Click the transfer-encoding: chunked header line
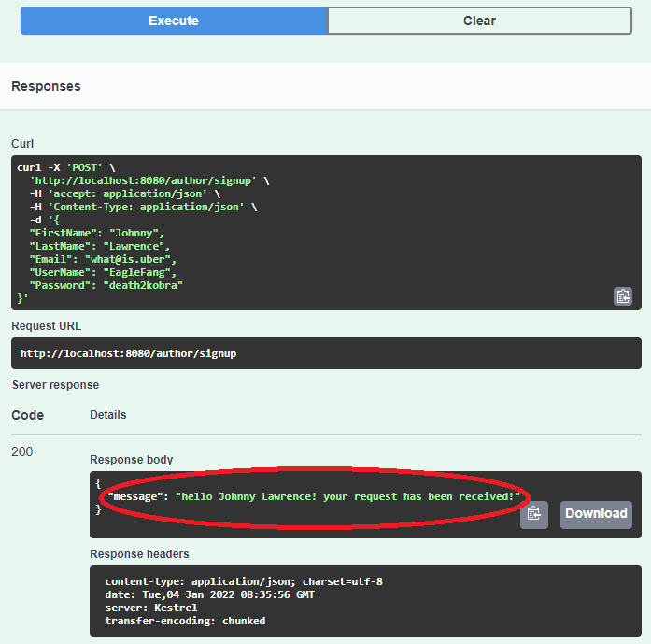Viewport: 651px width, 644px height. pos(185,621)
